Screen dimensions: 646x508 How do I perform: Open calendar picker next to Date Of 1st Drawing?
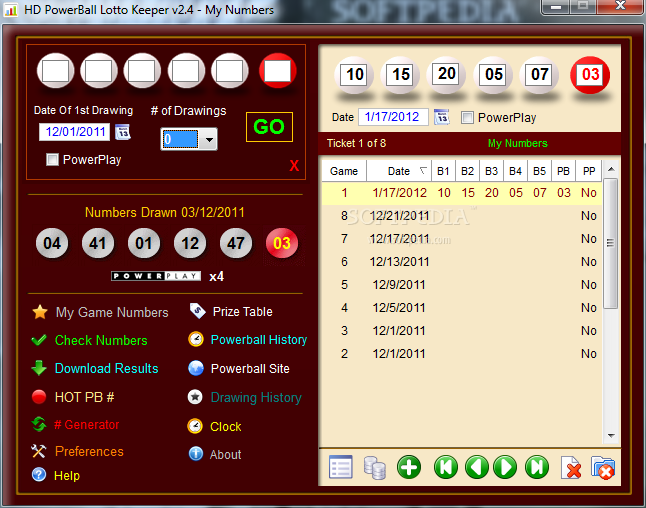122,132
